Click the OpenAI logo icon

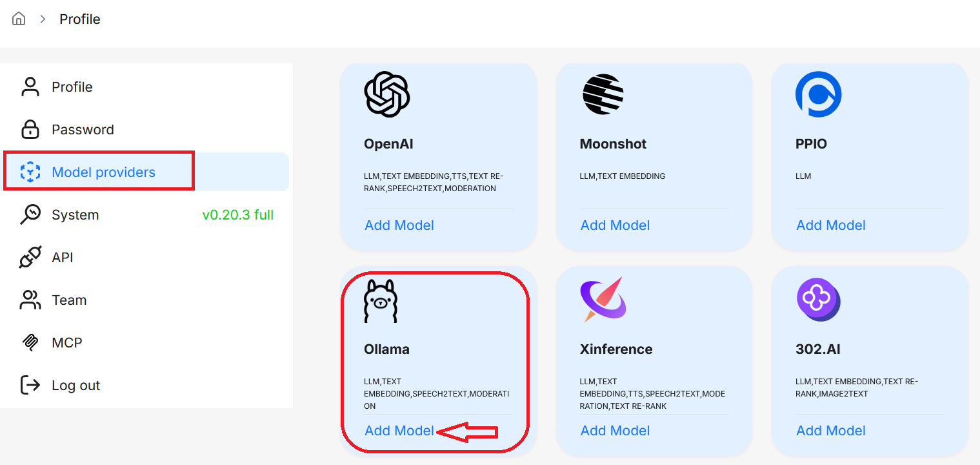(387, 94)
